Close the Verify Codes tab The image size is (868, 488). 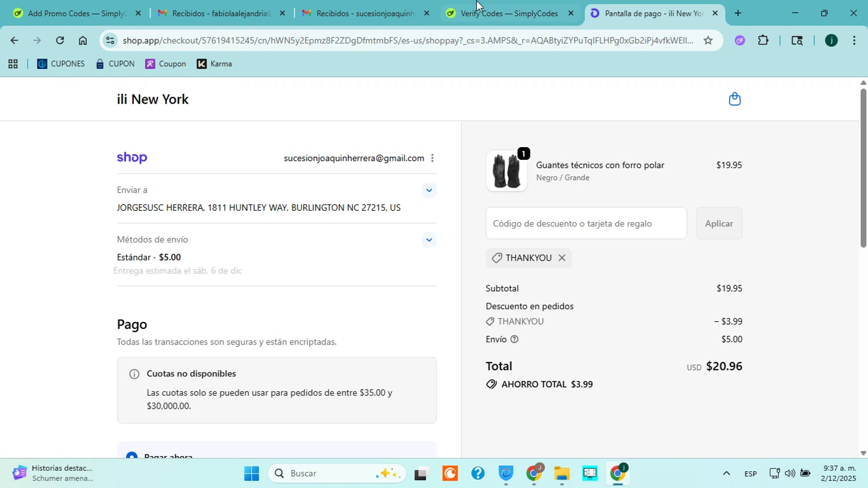[571, 13]
